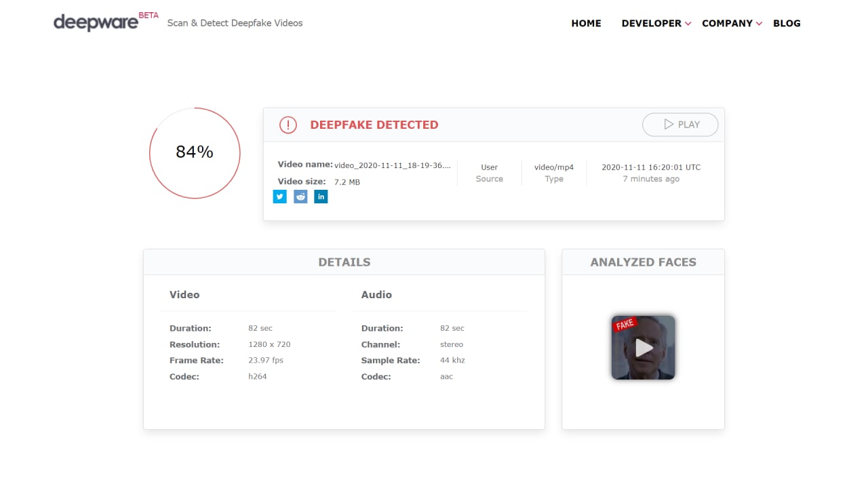Screen dimensions: 868x488
Task: Share the result on Reddit
Action: pos(300,197)
